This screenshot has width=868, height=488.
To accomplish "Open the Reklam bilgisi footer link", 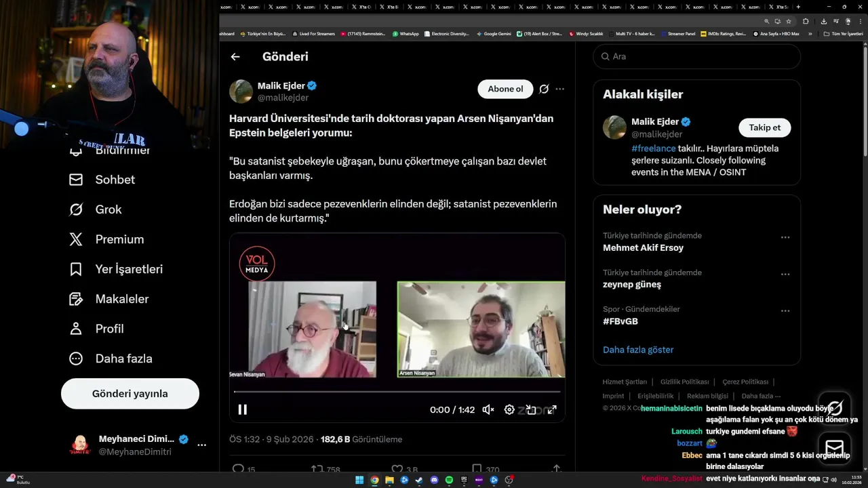I will point(707,396).
